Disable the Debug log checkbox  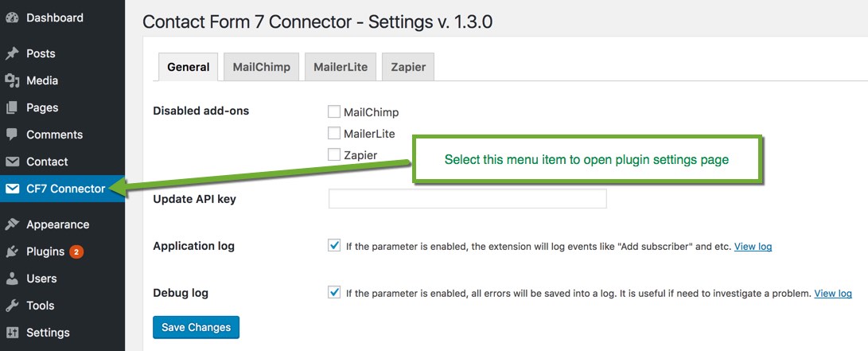pyautogui.click(x=334, y=293)
